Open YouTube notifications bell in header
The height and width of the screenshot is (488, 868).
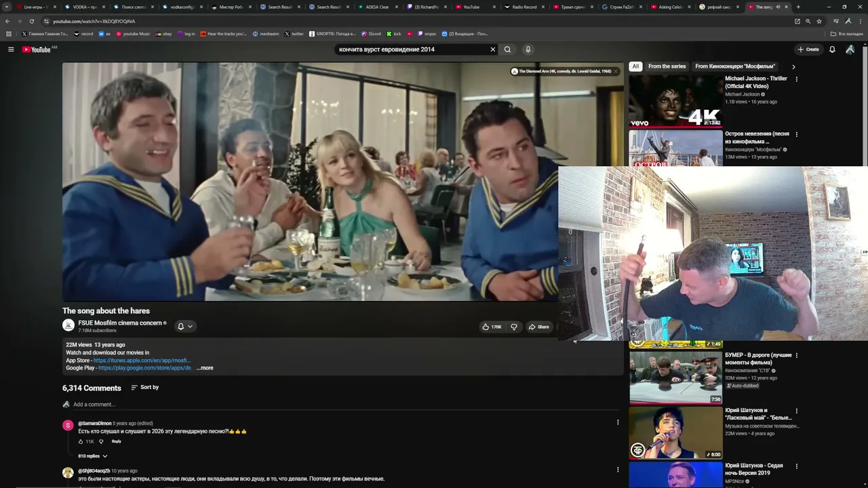click(x=832, y=49)
